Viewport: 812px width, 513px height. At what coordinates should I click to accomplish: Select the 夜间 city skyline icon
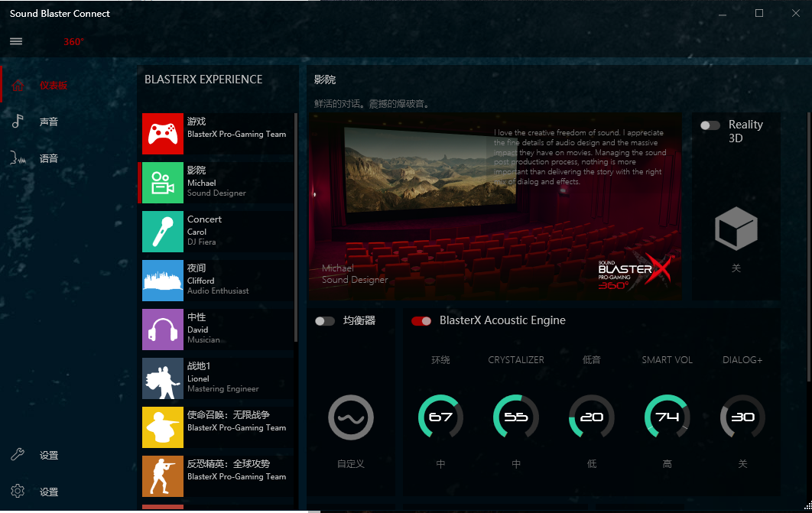[163, 281]
